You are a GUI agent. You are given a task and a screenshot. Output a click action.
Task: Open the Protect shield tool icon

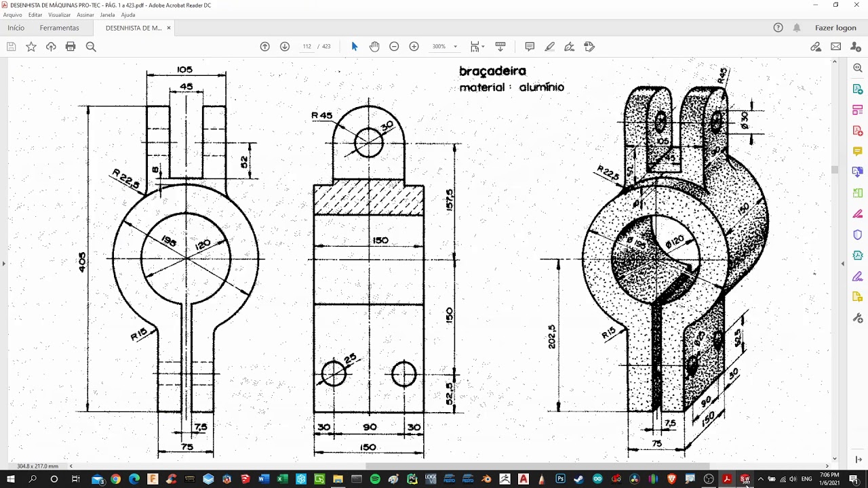click(858, 235)
